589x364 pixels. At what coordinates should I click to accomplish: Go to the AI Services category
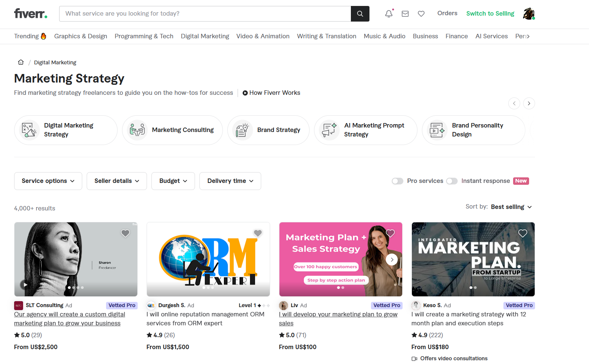(x=491, y=36)
